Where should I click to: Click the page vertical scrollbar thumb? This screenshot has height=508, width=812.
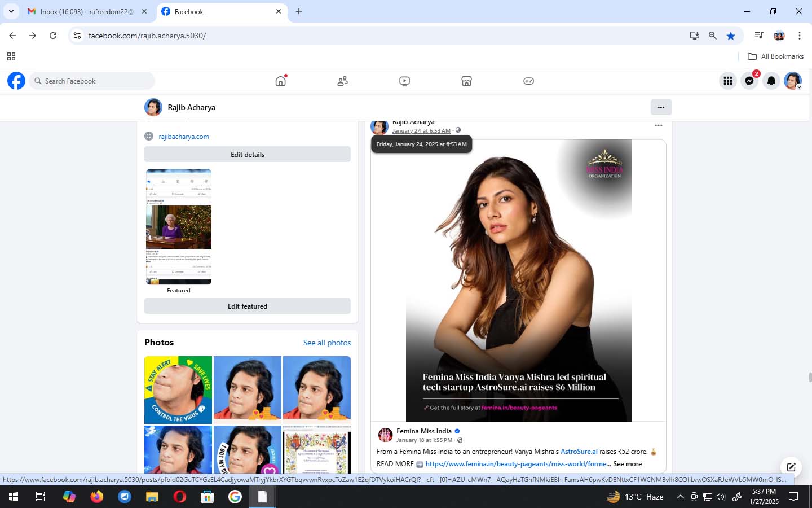click(810, 378)
